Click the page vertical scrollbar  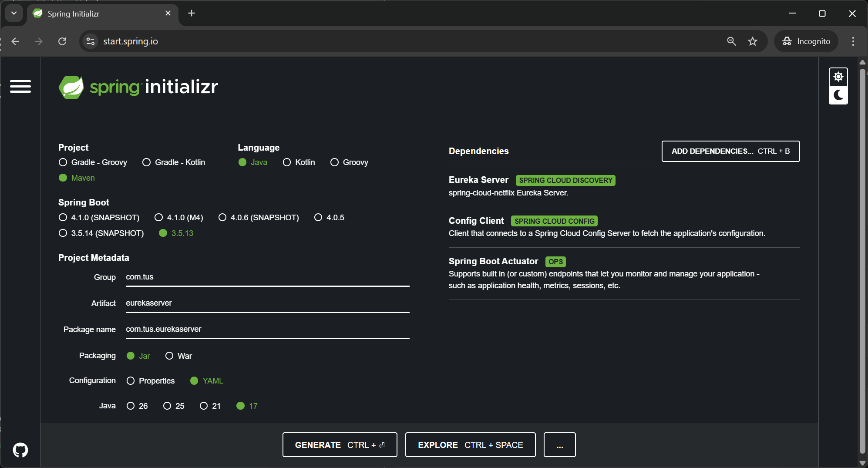click(x=862, y=261)
